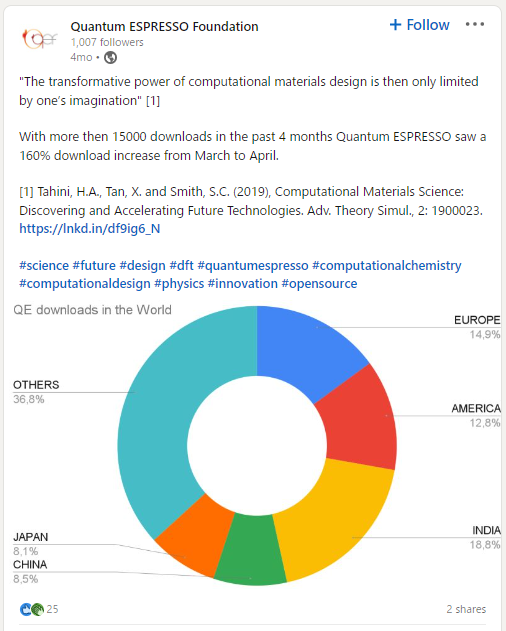Open the Quantum ESPRESSO Foundation page name
The image size is (506, 631).
[x=164, y=27]
